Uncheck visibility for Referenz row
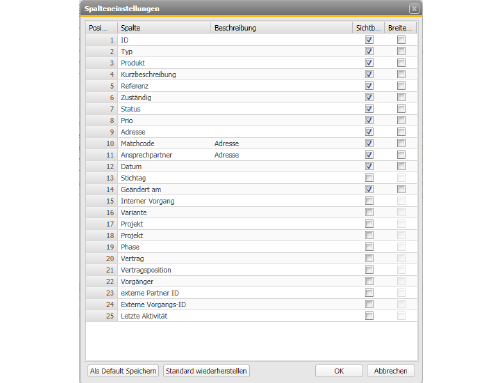 [x=369, y=86]
